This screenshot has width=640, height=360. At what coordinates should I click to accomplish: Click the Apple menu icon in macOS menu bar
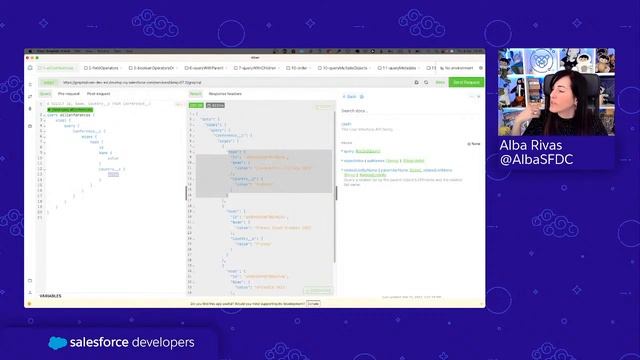30,51
